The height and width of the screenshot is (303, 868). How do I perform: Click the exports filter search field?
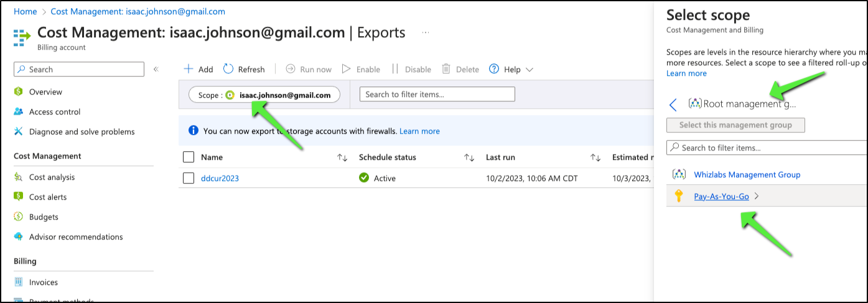click(437, 95)
